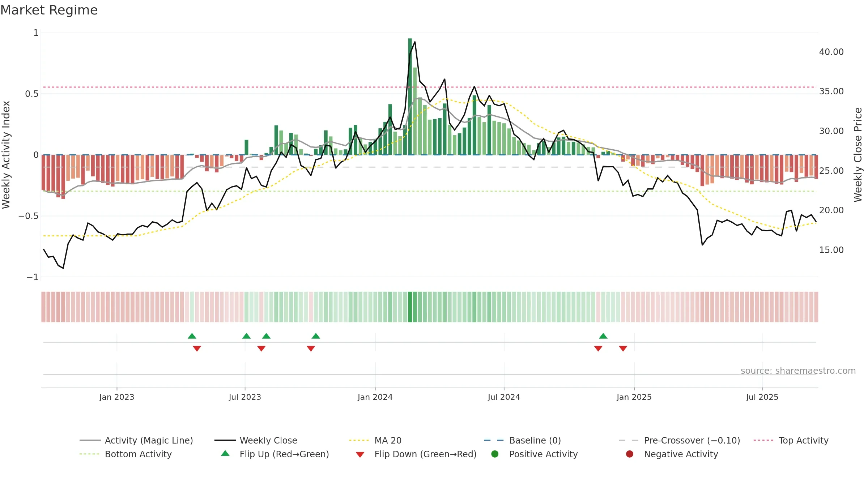This screenshot has width=868, height=488.
Task: Select the last Flip Down marker before Jan 2025
Action: click(623, 348)
